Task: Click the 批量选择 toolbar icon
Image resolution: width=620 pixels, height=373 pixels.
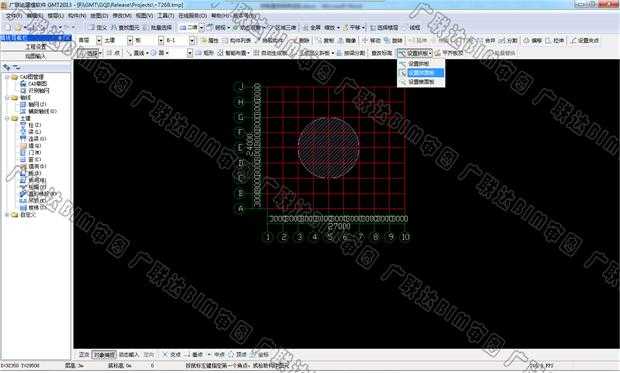Action: [x=157, y=28]
